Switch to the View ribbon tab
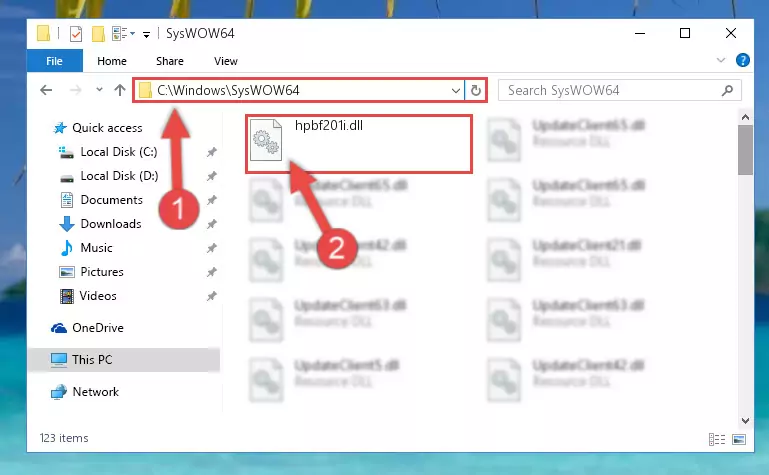This screenshot has width=769, height=475. 226,61
